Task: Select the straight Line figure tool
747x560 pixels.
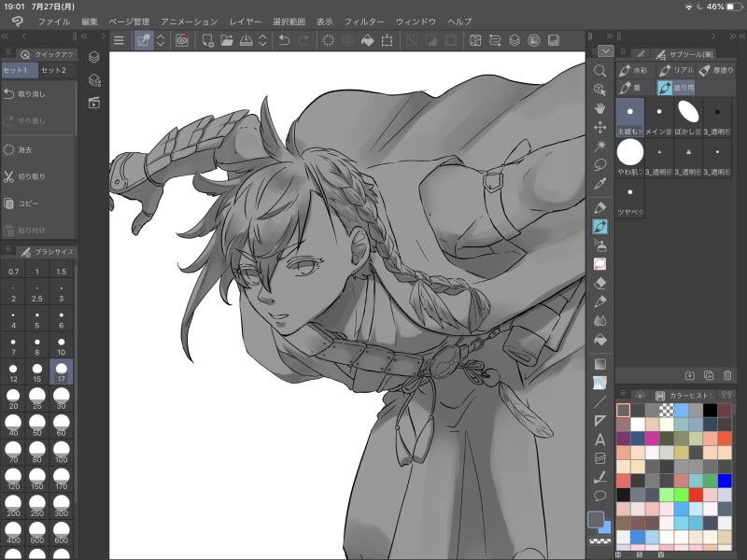Action: 599,402
